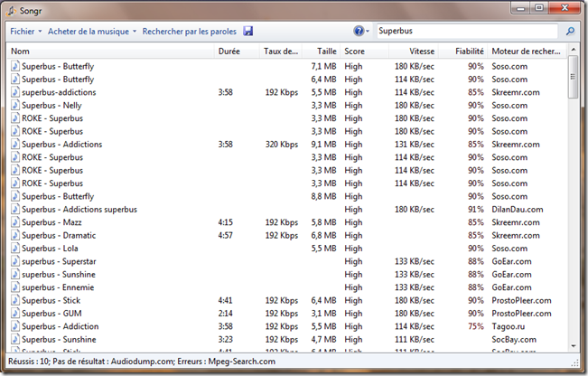Screen dimensions: 588x376
Task: Select Superbus - Addictions superbus row
Action: (x=287, y=209)
